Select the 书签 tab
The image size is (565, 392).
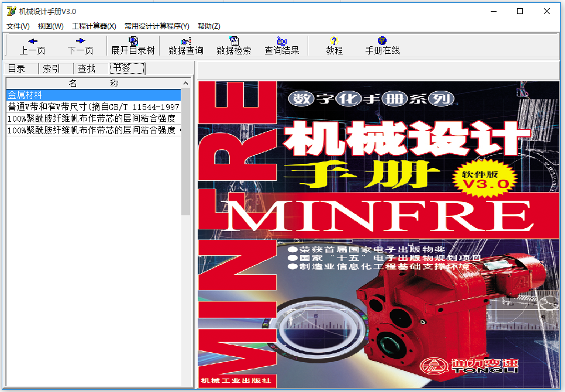(x=127, y=68)
